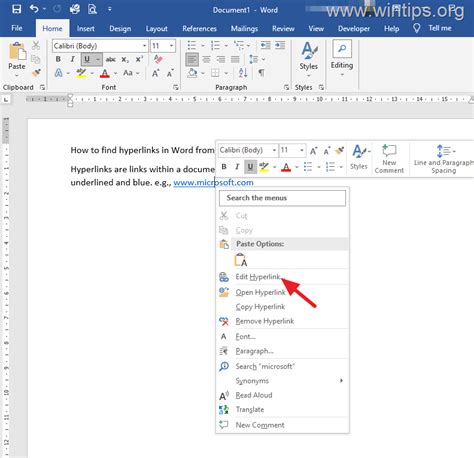Screen dimensions: 474x458
Task: Toggle Bold in the floating mini toolbar
Action: pos(224,167)
